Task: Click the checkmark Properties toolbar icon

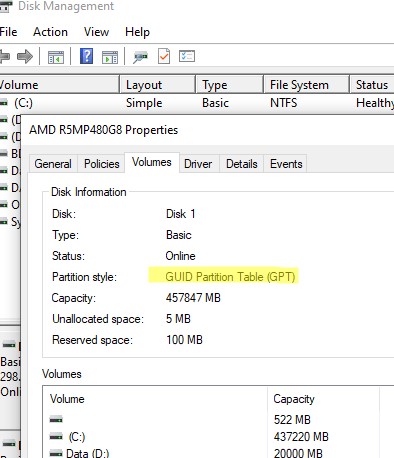Action: pyautogui.click(x=164, y=56)
